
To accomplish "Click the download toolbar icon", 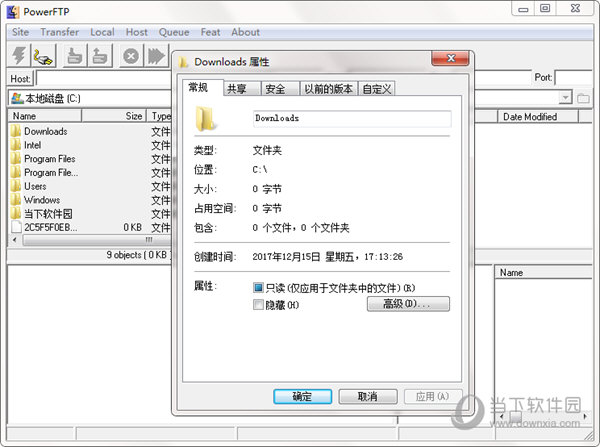I will (x=75, y=55).
